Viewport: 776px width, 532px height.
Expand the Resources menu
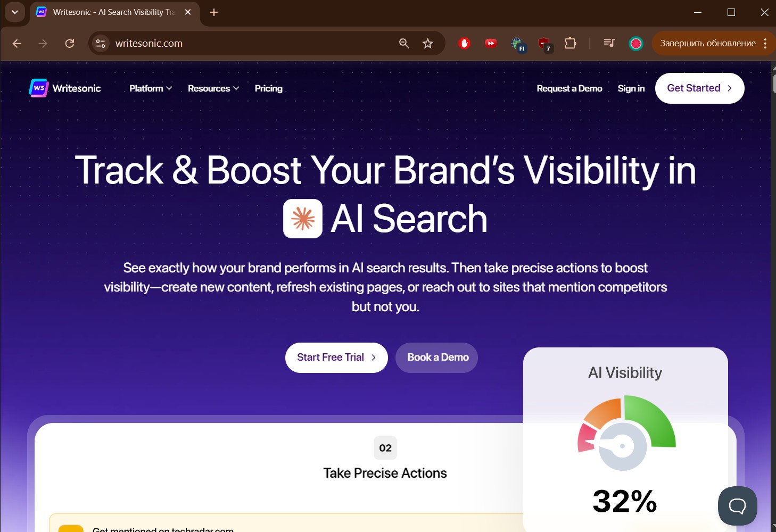tap(213, 88)
